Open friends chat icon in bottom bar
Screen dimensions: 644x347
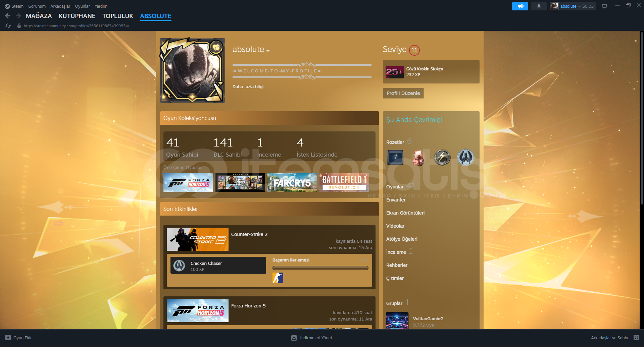point(636,338)
